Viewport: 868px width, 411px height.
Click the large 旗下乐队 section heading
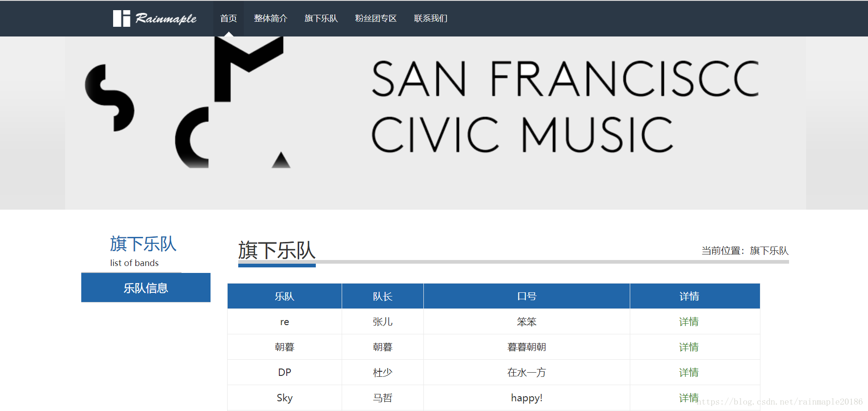click(x=277, y=250)
